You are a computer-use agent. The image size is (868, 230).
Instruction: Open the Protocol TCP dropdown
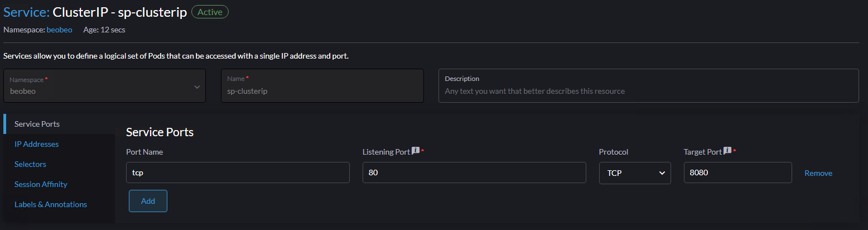(635, 173)
